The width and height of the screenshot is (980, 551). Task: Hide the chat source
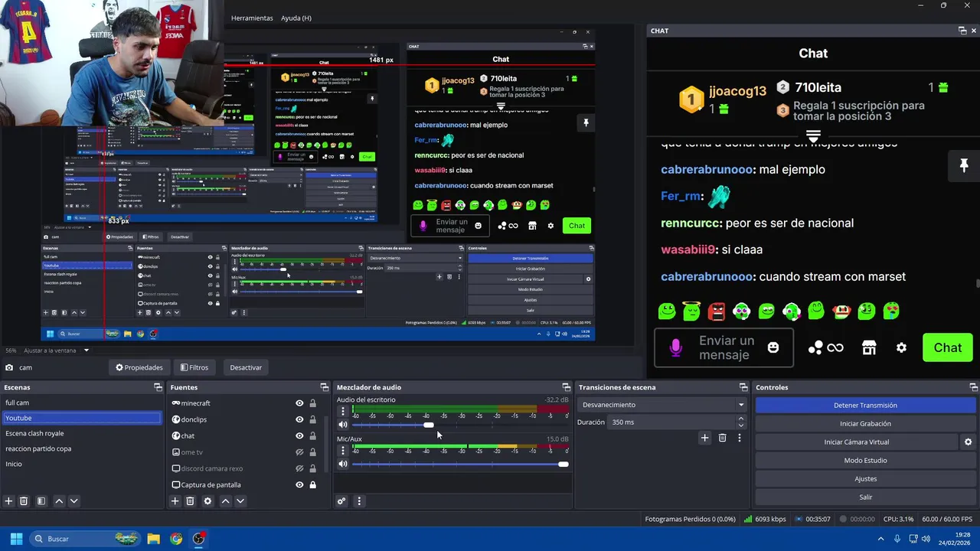[299, 435]
